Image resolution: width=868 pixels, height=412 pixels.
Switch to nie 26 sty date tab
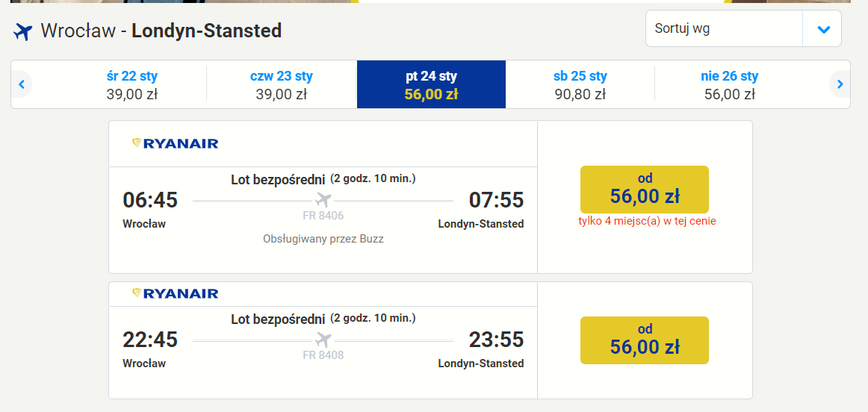tap(730, 84)
